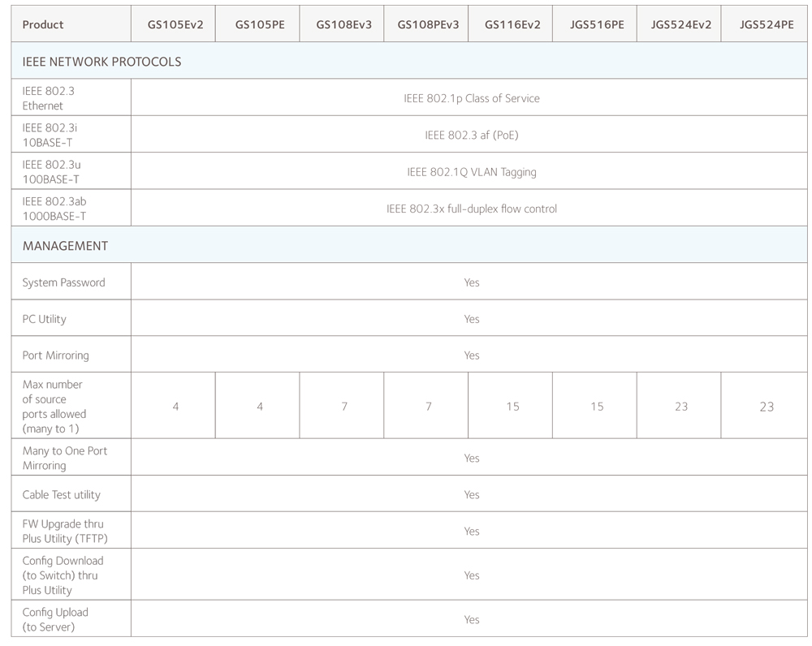Click the Yes value for Port Mirroring

pyautogui.click(x=471, y=355)
